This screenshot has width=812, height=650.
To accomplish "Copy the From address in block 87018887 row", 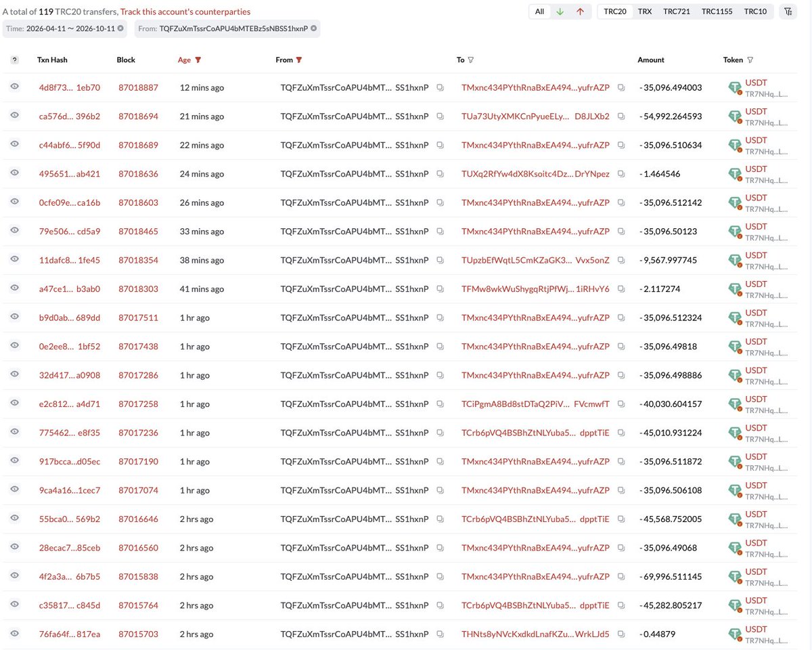I will (440, 87).
